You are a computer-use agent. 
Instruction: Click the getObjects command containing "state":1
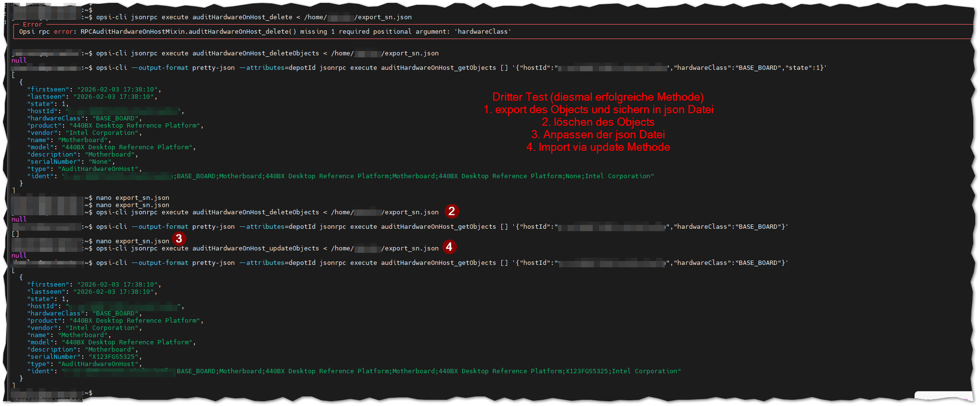pos(461,68)
